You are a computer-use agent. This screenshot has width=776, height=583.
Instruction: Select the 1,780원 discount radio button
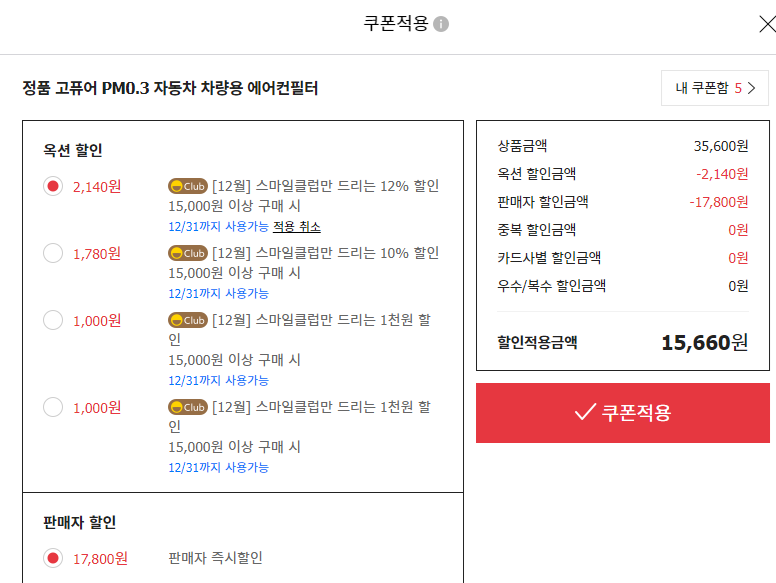pos(53,253)
